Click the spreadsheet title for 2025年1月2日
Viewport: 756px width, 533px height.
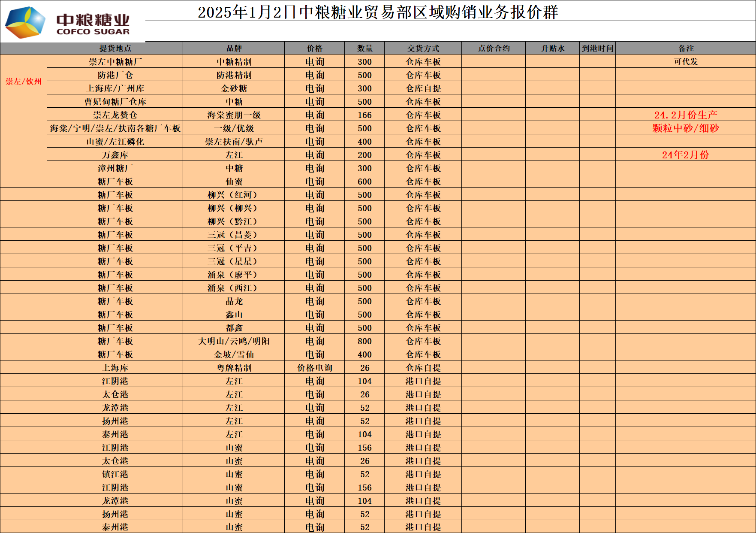pos(377,12)
